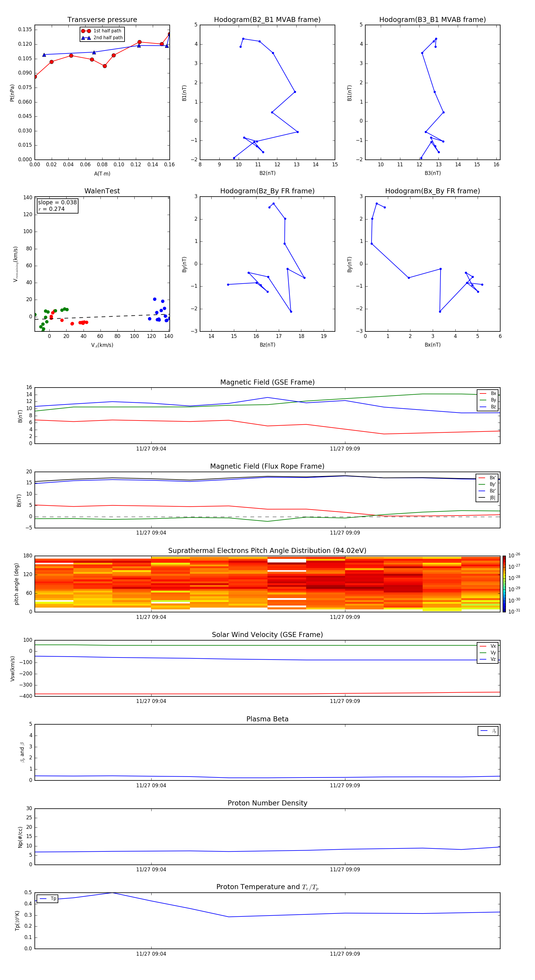Click the 'Magnetic Field (GSE Frame)' title
Screen dimensions: 535x980
[x=267, y=382]
